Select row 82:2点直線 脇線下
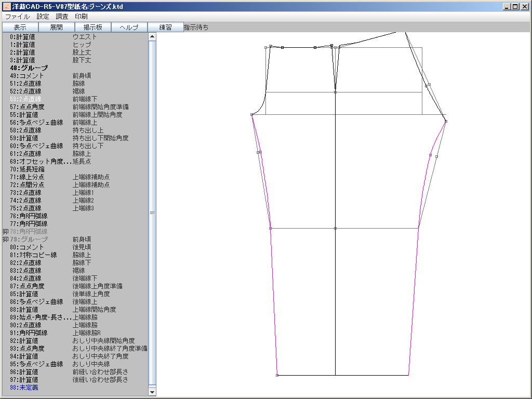The width and height of the screenshot is (532, 399). point(75,263)
